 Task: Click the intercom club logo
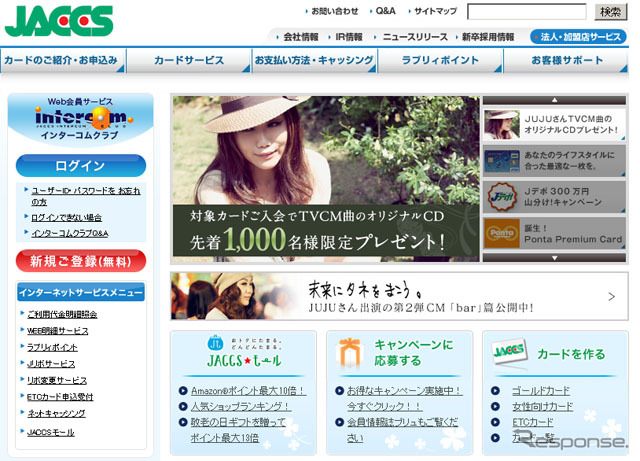tap(84, 119)
